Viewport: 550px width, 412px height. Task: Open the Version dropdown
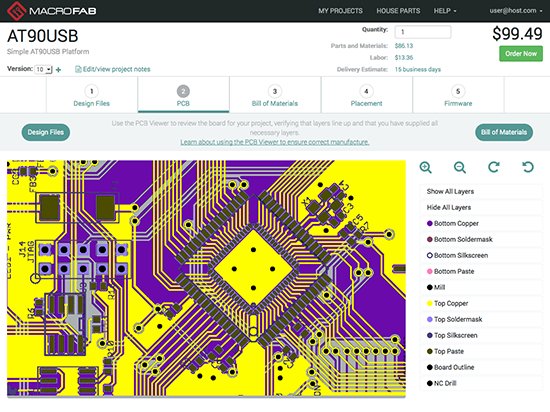coord(43,69)
